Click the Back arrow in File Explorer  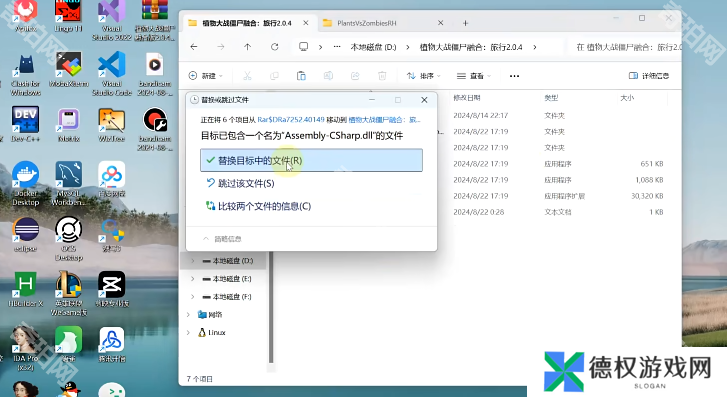(194, 47)
